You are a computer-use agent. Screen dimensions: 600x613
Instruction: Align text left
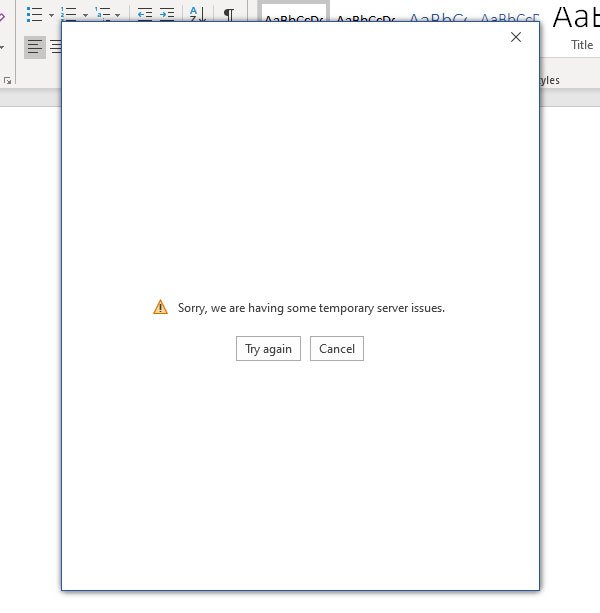pyautogui.click(x=35, y=47)
